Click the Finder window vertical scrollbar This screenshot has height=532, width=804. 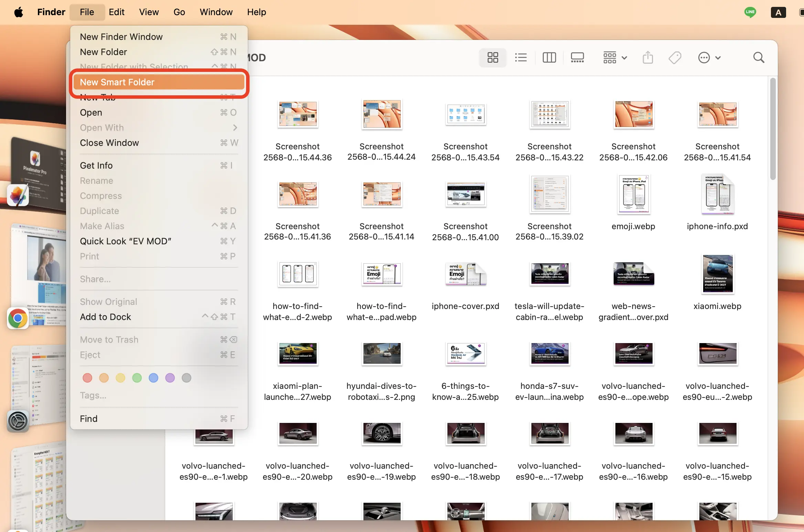tap(773, 129)
